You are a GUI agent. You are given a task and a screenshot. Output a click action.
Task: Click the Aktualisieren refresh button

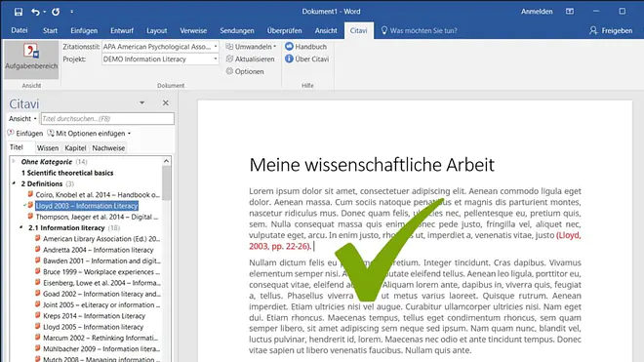[x=250, y=60]
